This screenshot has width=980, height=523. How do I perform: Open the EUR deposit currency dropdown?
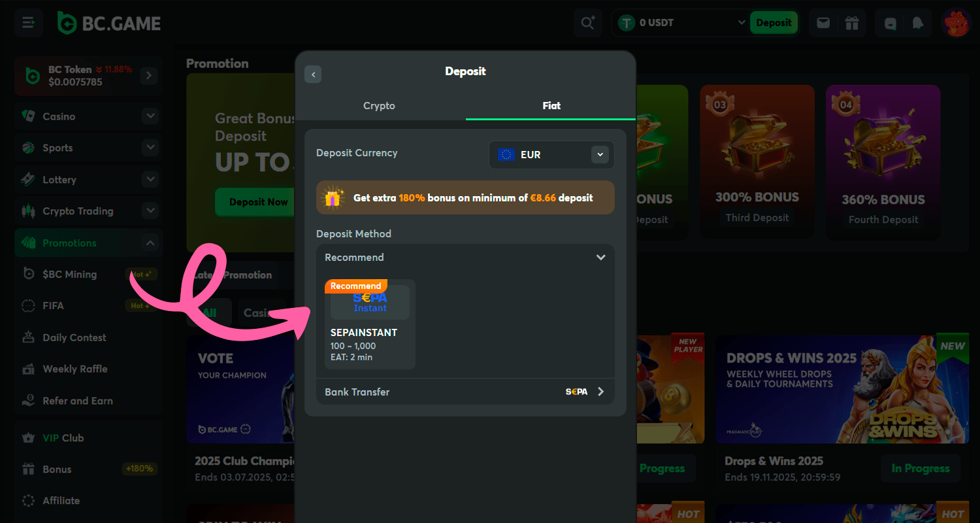pos(551,155)
